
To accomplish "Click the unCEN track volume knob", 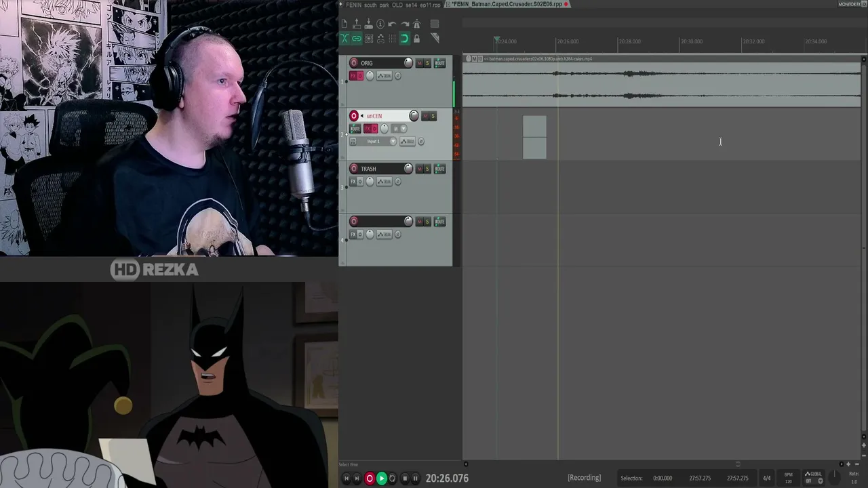I will coord(414,116).
